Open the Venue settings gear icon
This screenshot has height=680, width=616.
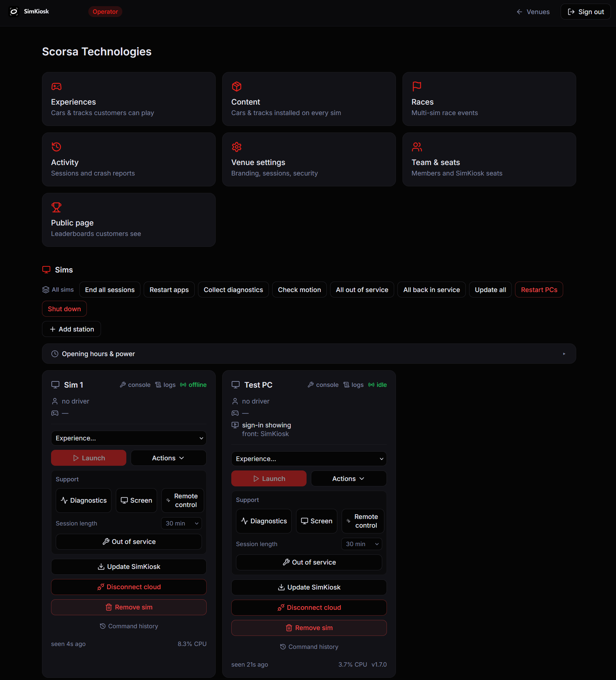(x=237, y=147)
